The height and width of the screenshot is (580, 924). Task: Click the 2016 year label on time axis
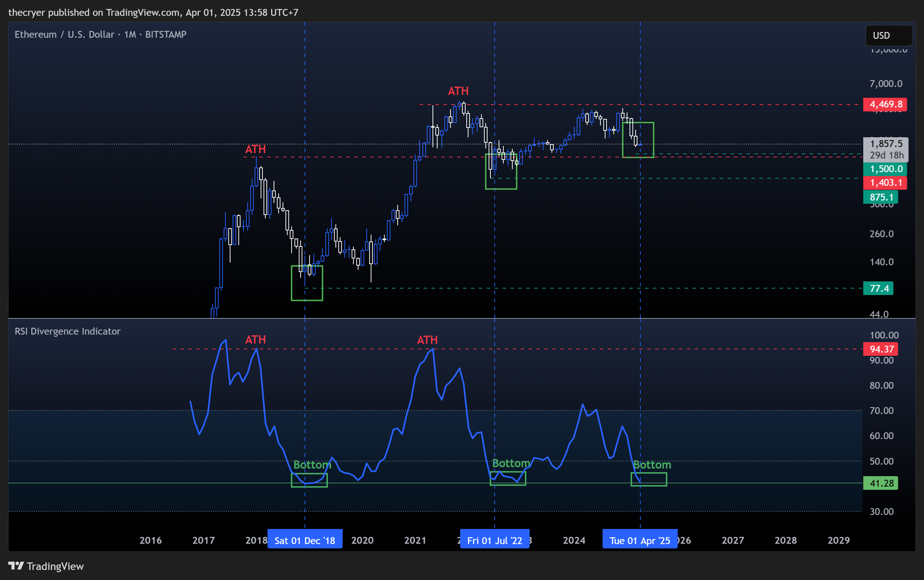(x=150, y=540)
